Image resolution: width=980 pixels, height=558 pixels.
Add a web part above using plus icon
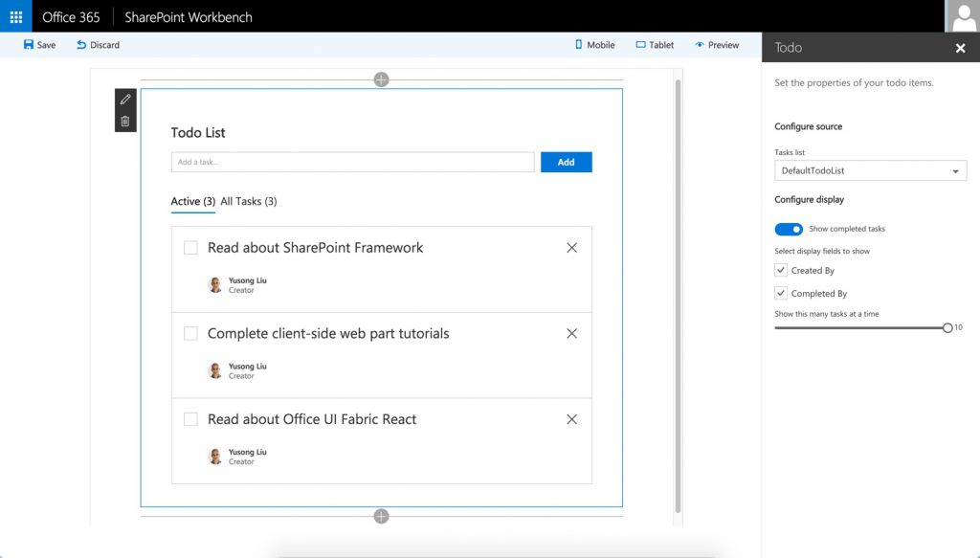(x=381, y=79)
